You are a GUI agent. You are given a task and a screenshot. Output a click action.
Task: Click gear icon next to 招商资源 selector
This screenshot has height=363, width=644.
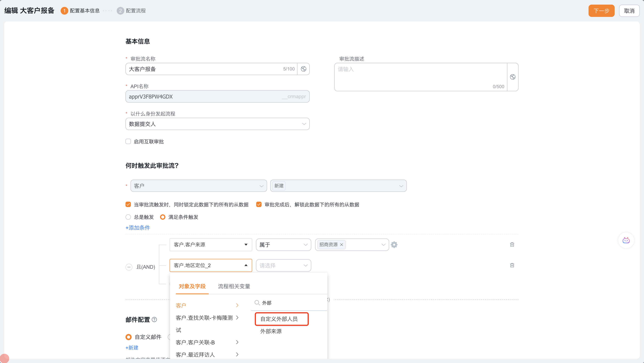click(x=394, y=245)
